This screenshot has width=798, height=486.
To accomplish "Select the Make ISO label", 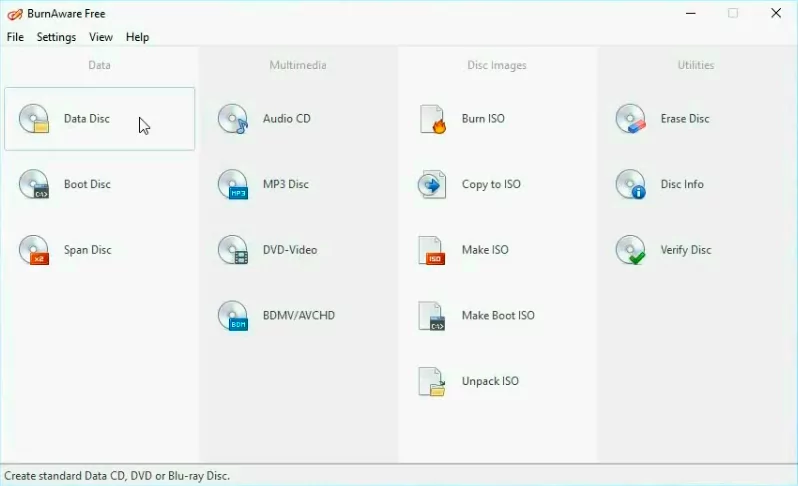I will coord(485,250).
